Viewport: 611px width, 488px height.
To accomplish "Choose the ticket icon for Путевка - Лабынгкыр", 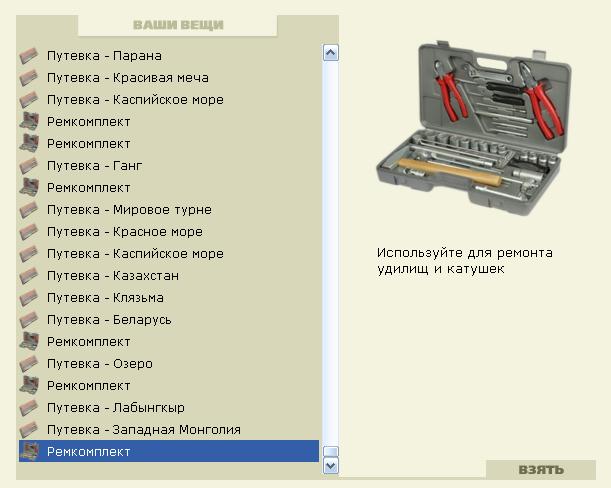I will pos(29,408).
